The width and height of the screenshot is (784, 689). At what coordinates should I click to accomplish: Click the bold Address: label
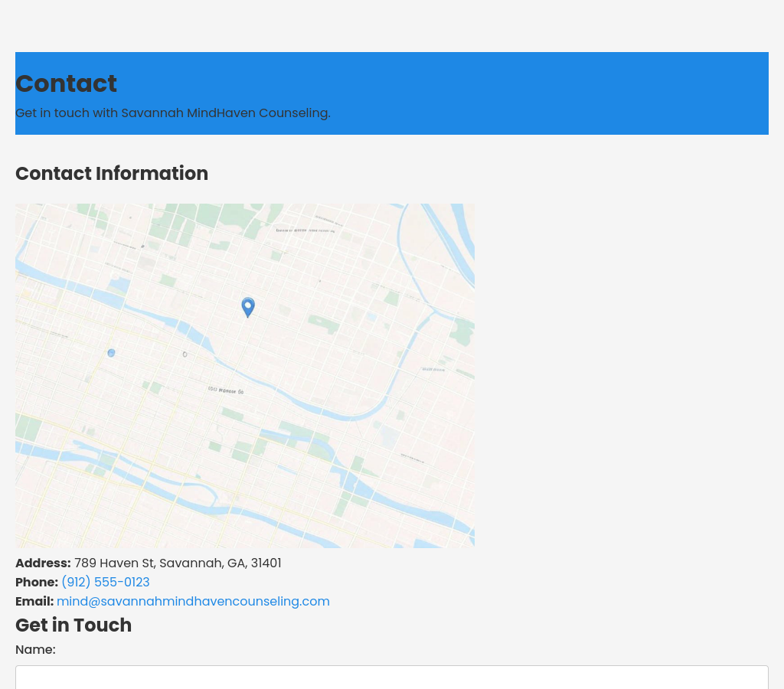point(43,563)
